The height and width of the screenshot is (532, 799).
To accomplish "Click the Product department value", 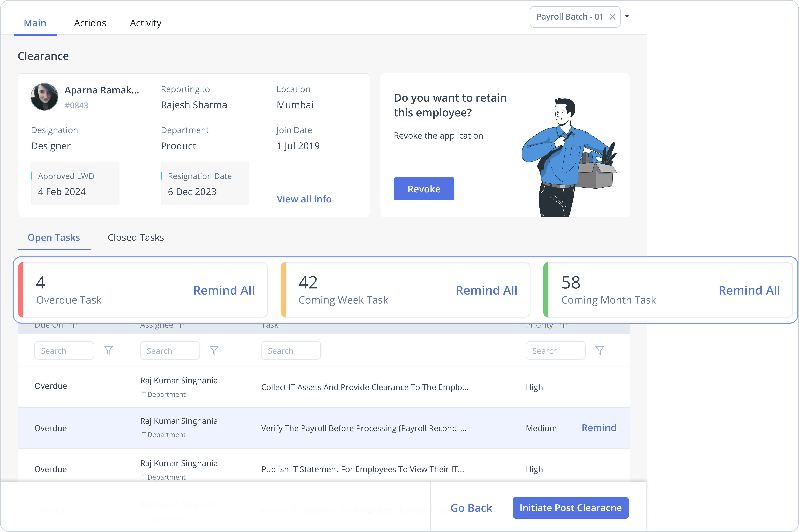I will click(178, 146).
